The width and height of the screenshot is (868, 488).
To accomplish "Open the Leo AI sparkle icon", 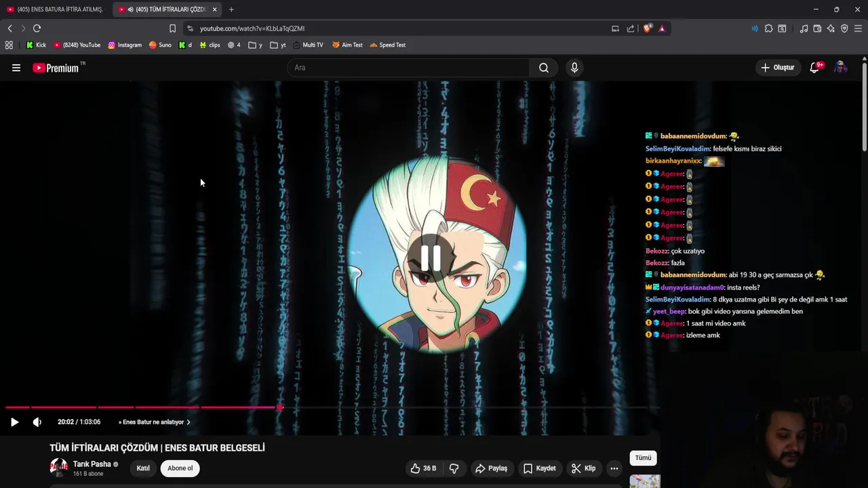I will click(831, 28).
